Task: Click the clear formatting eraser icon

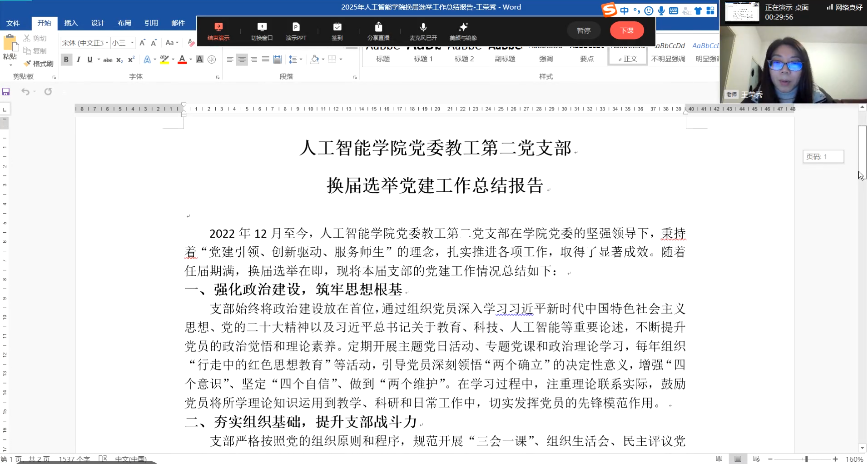Action: coord(191,43)
